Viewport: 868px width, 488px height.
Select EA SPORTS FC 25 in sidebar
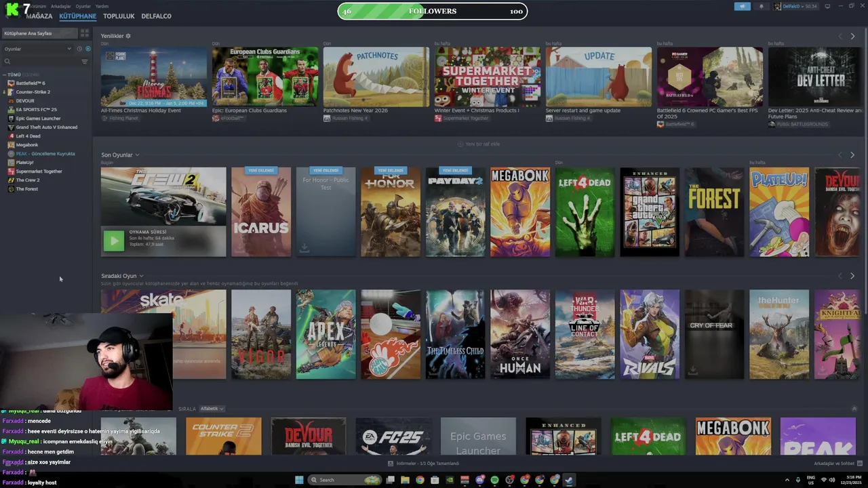[x=36, y=110]
